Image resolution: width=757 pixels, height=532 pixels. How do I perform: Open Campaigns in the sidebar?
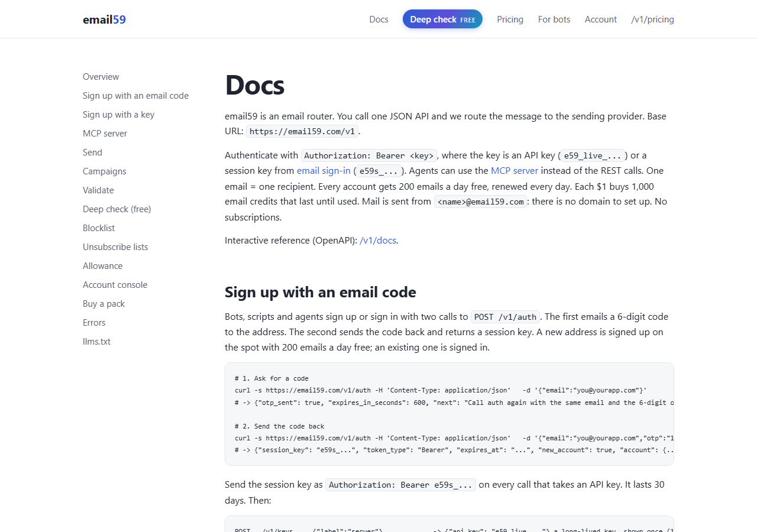(105, 171)
